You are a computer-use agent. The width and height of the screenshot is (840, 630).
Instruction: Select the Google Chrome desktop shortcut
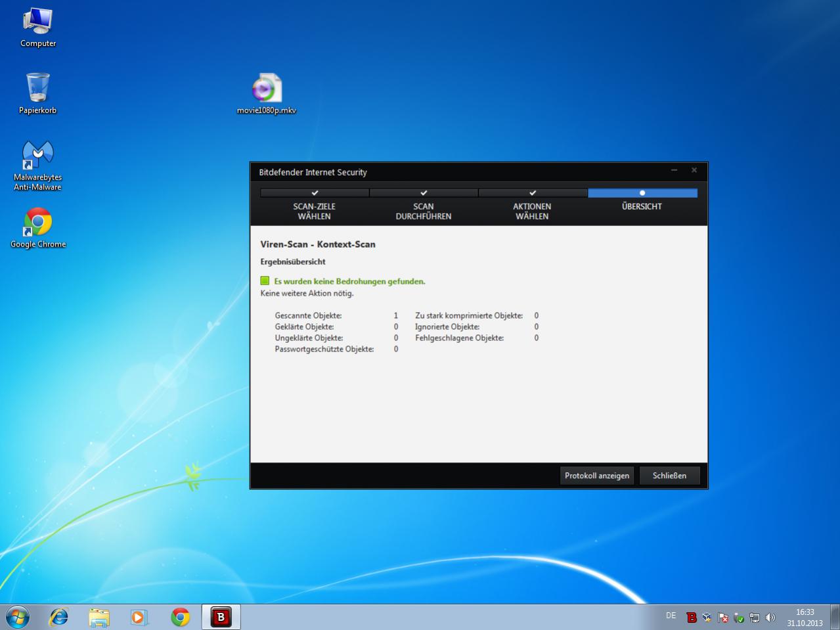[37, 228]
